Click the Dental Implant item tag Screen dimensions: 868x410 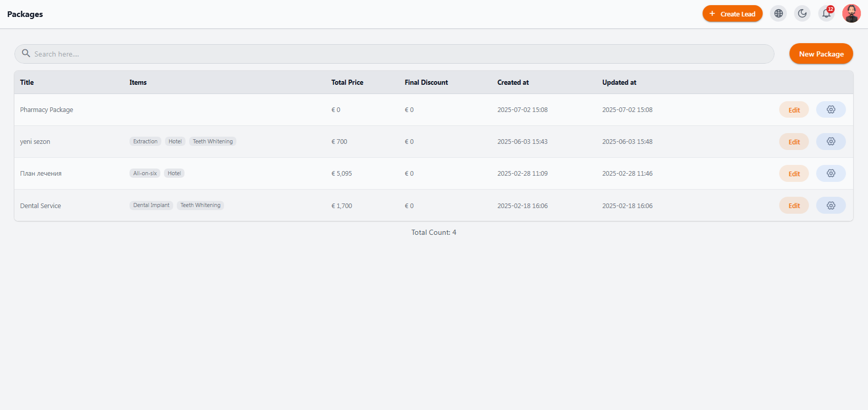point(151,205)
